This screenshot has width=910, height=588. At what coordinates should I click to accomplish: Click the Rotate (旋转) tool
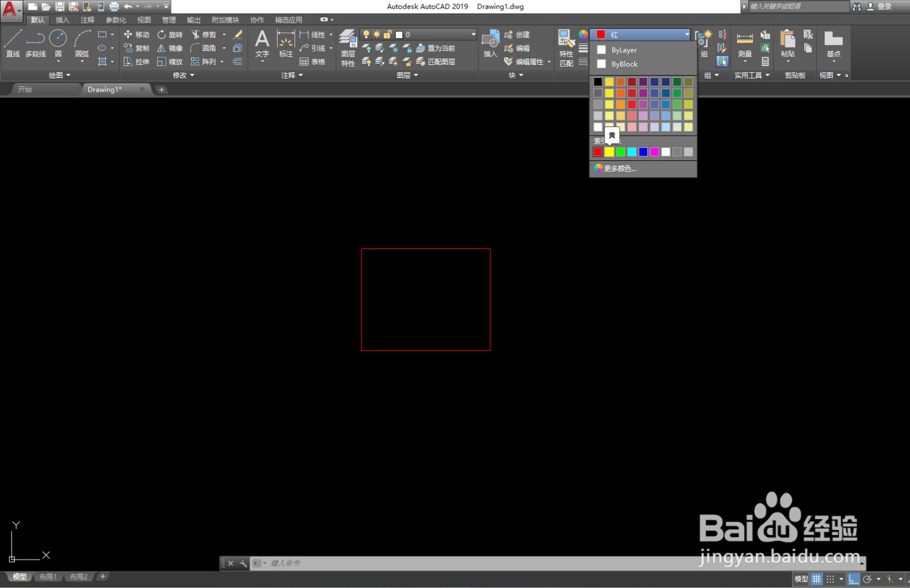[170, 35]
